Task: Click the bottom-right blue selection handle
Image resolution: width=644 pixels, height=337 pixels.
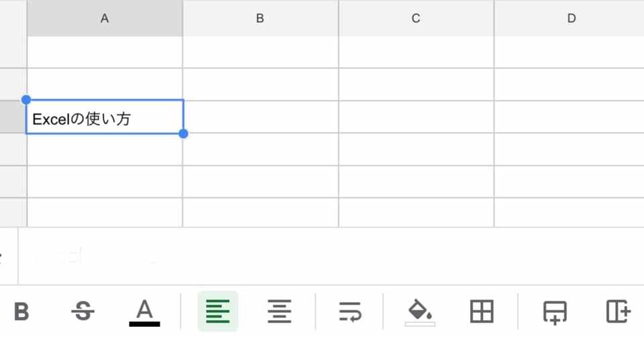Action: [x=184, y=134]
